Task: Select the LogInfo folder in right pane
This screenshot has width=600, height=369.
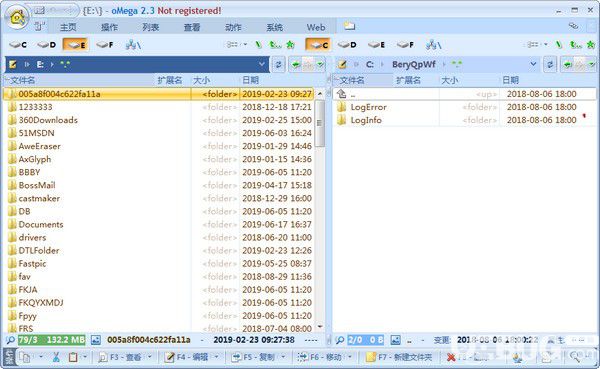Action: click(366, 120)
